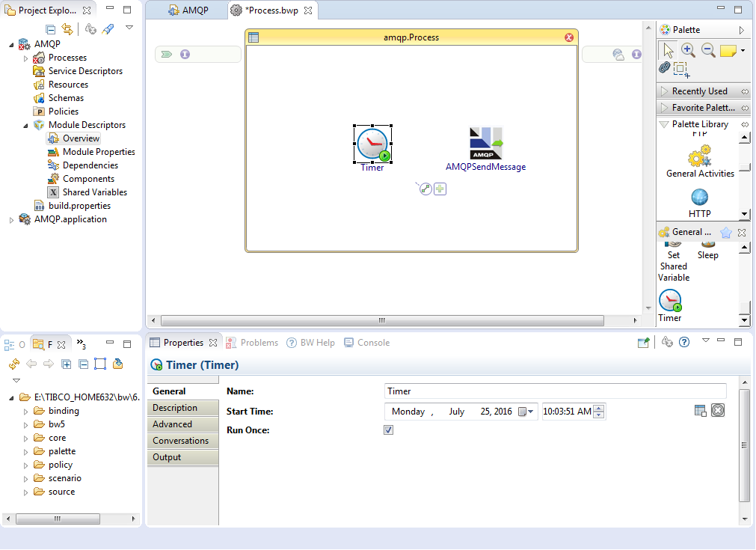Image resolution: width=756 pixels, height=550 pixels.
Task: Collapse the AMQP project node
Action: [x=11, y=45]
